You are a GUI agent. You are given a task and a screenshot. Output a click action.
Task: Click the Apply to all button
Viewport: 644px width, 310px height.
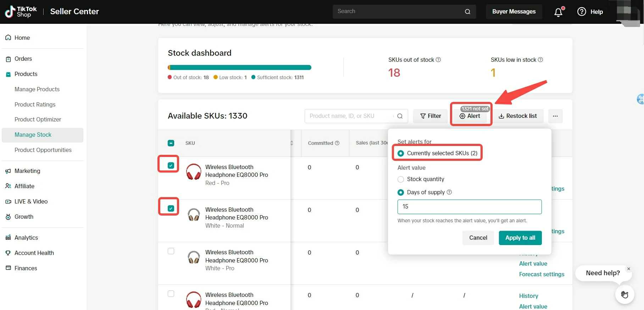point(520,238)
